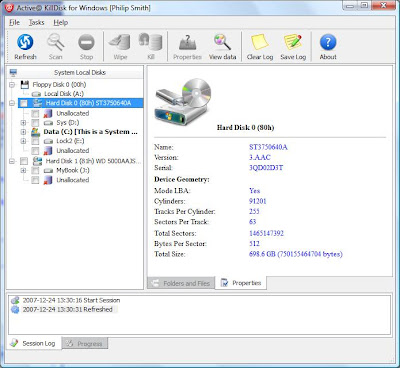
Task: Click the Save Log icon
Action: pyautogui.click(x=293, y=42)
